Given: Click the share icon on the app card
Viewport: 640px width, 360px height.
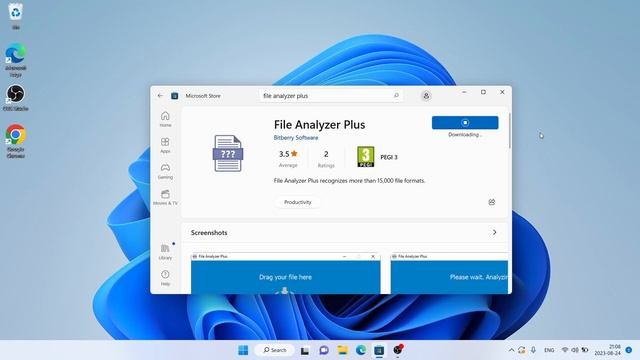Looking at the screenshot, I should (x=492, y=202).
